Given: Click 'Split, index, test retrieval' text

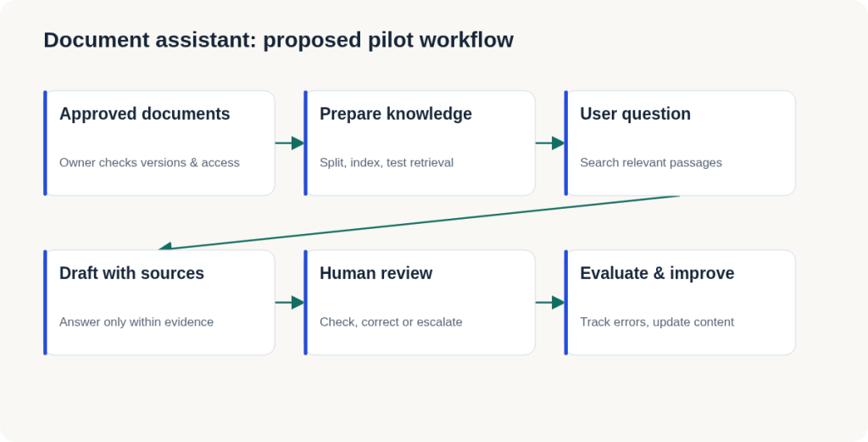Looking at the screenshot, I should pos(387,163).
